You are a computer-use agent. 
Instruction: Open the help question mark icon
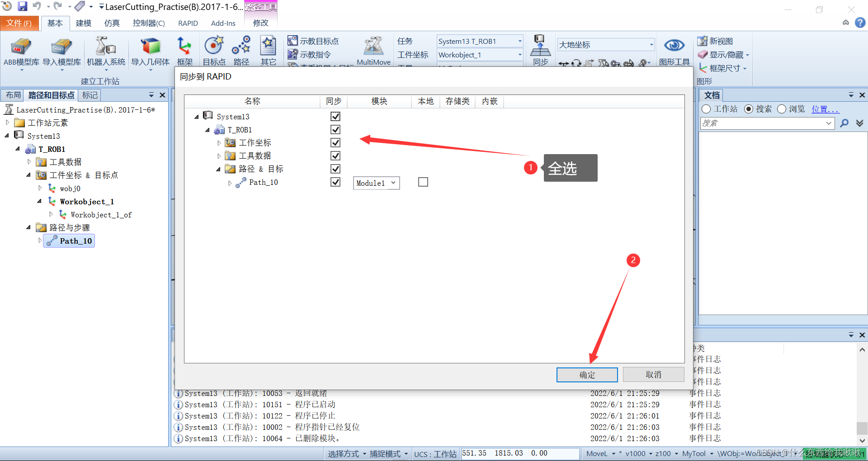pos(860,23)
